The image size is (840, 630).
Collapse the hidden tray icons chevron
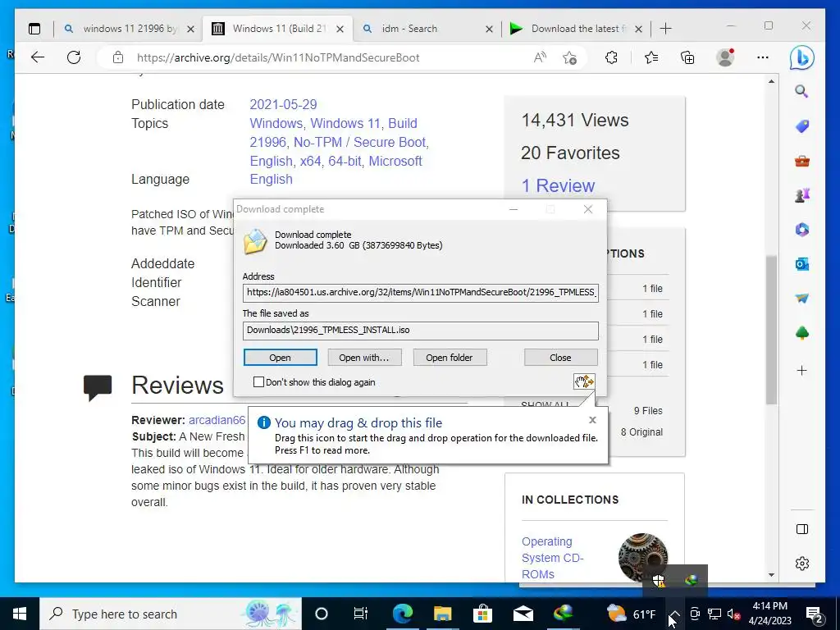[x=675, y=614]
